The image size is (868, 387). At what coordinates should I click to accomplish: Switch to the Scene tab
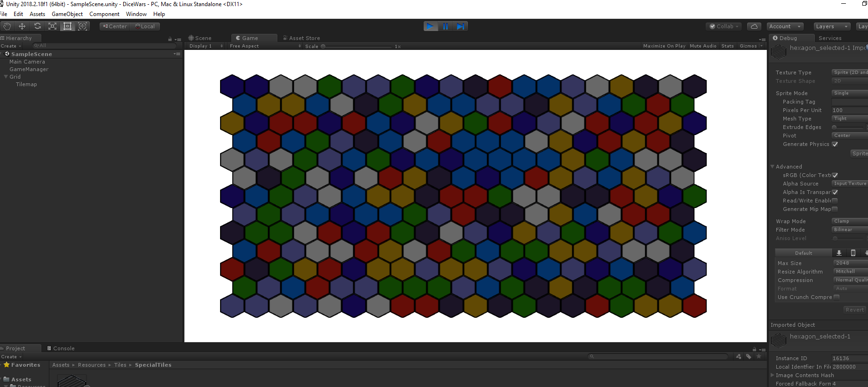(200, 38)
